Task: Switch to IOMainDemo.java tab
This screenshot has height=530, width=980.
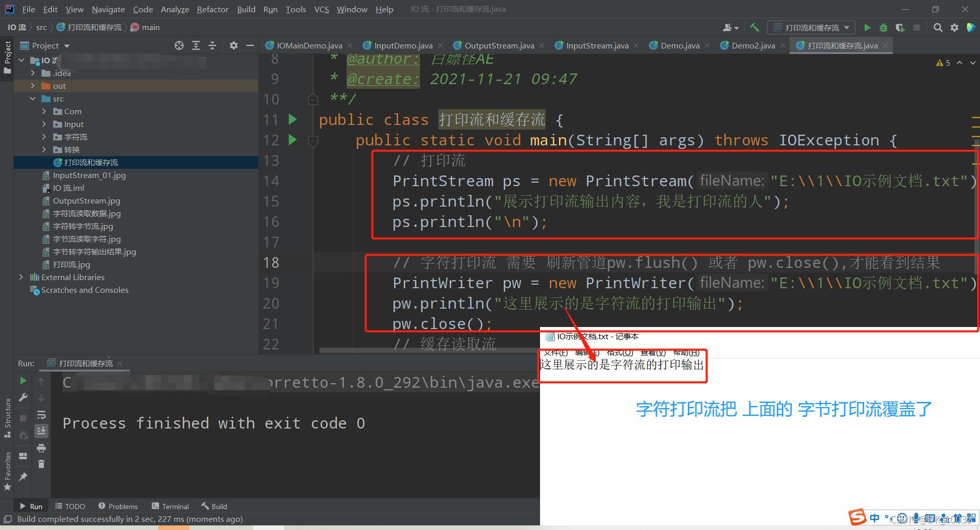Action: [x=309, y=45]
